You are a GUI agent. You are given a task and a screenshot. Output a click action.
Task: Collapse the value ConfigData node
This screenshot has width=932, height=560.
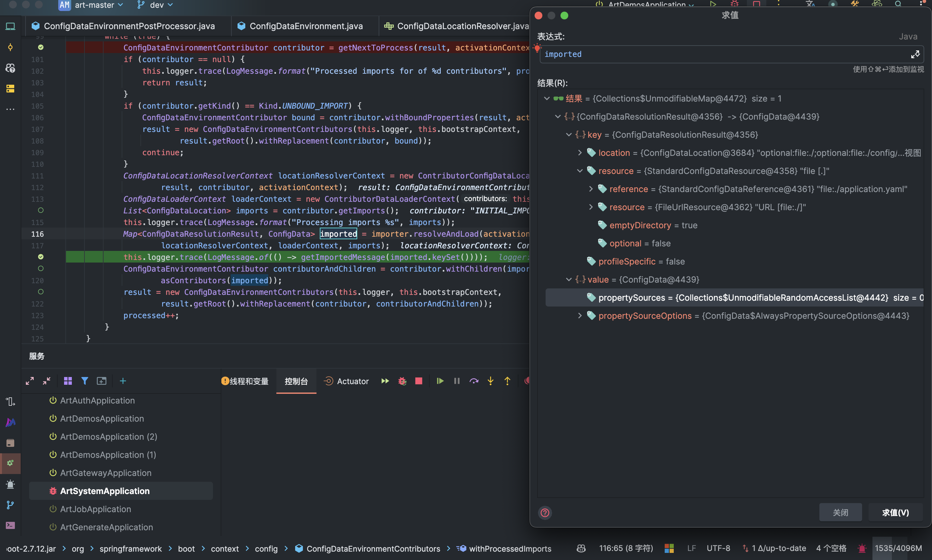(x=569, y=279)
